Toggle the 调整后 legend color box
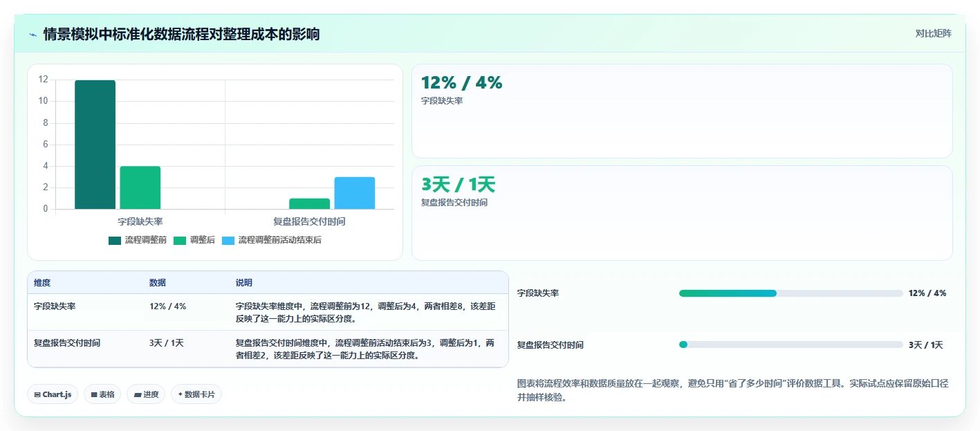 click(x=180, y=240)
